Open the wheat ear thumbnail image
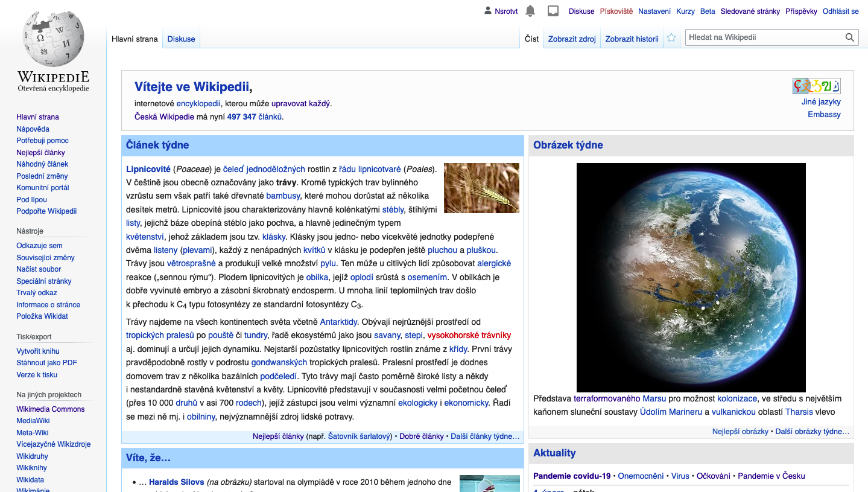The image size is (868, 492). 481,188
